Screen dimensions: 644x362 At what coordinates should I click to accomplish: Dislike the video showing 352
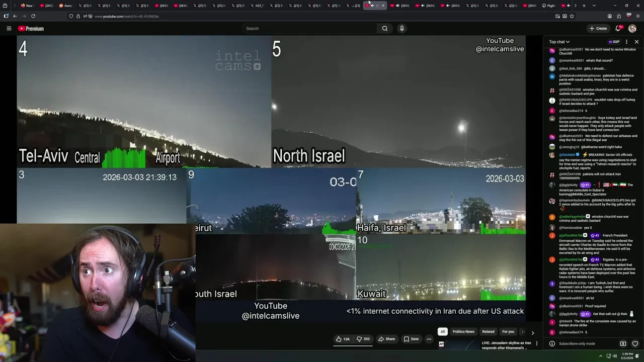(x=364, y=339)
